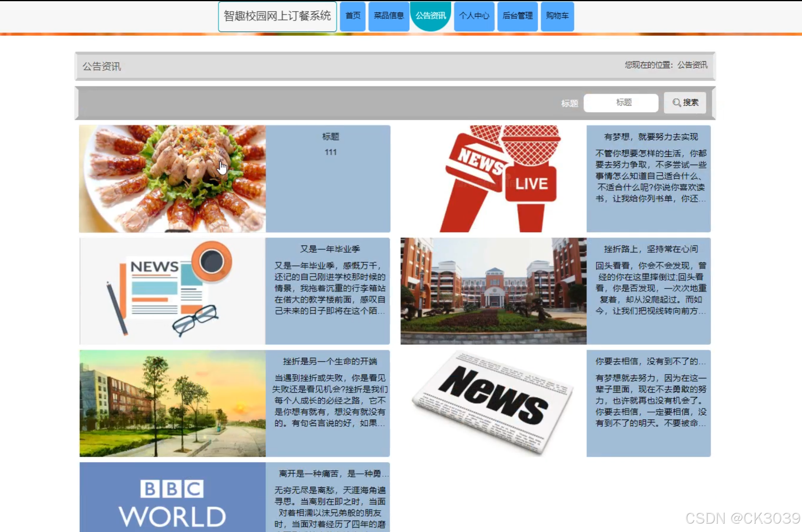The image size is (802, 532).
Task: Click the magnifier search icon
Action: [677, 103]
